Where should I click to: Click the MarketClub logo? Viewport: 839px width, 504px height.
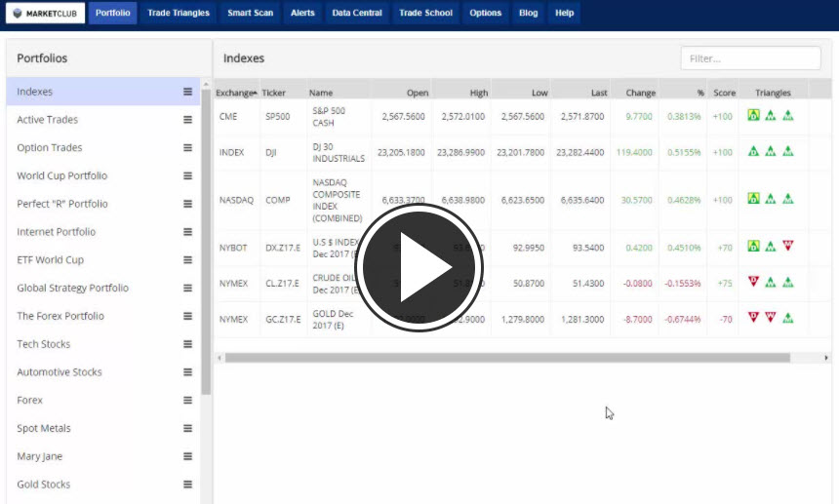coord(46,13)
